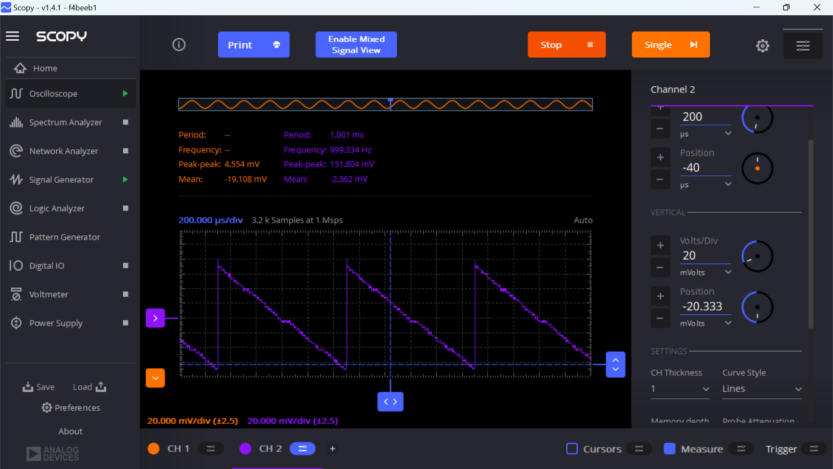The image size is (833, 469).
Task: Toggle CH 1 orange enable circle
Action: point(154,449)
